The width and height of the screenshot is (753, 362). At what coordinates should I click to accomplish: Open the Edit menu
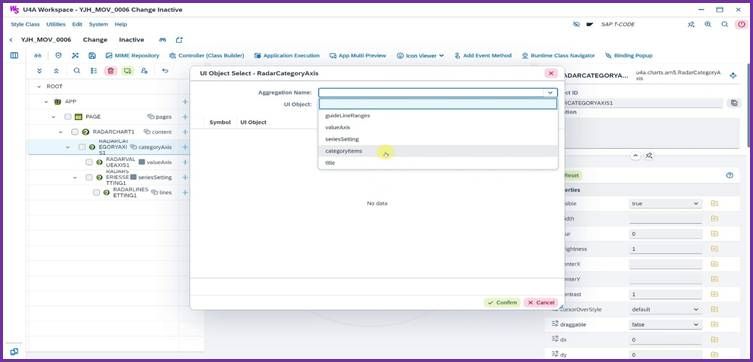coord(77,24)
